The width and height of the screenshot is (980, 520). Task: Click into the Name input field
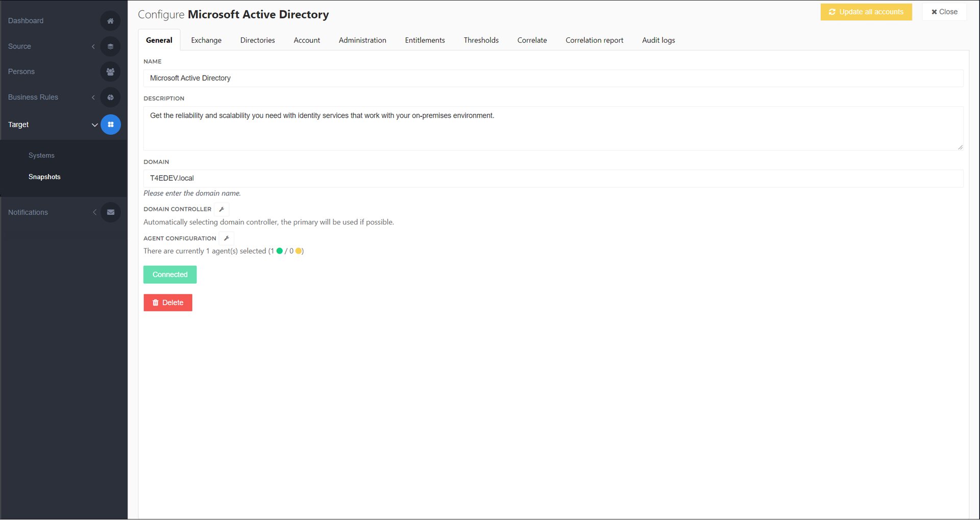pyautogui.click(x=553, y=78)
